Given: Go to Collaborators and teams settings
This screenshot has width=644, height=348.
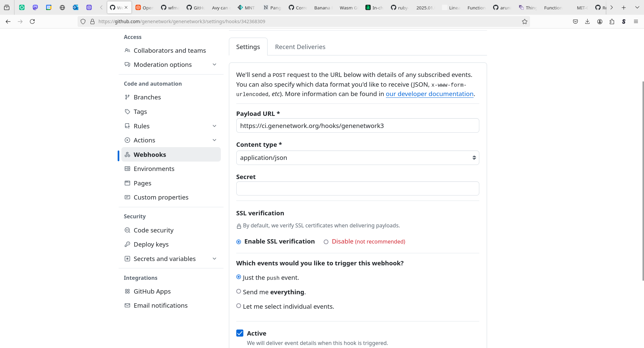Looking at the screenshot, I should 169,51.
